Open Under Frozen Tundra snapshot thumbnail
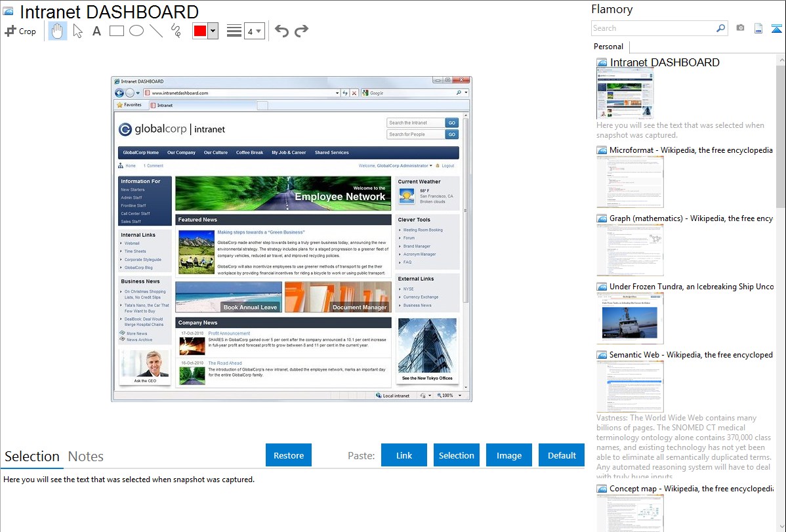 (x=630, y=318)
